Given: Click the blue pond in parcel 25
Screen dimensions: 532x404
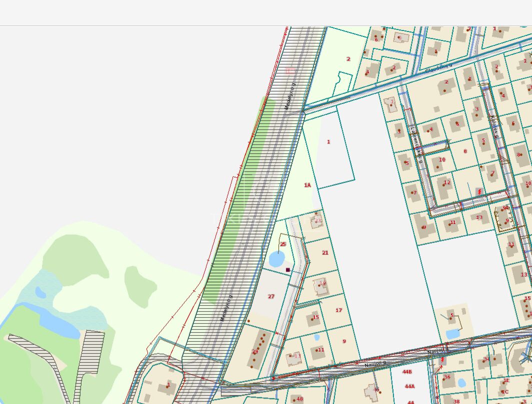Looking at the screenshot, I should 276,259.
